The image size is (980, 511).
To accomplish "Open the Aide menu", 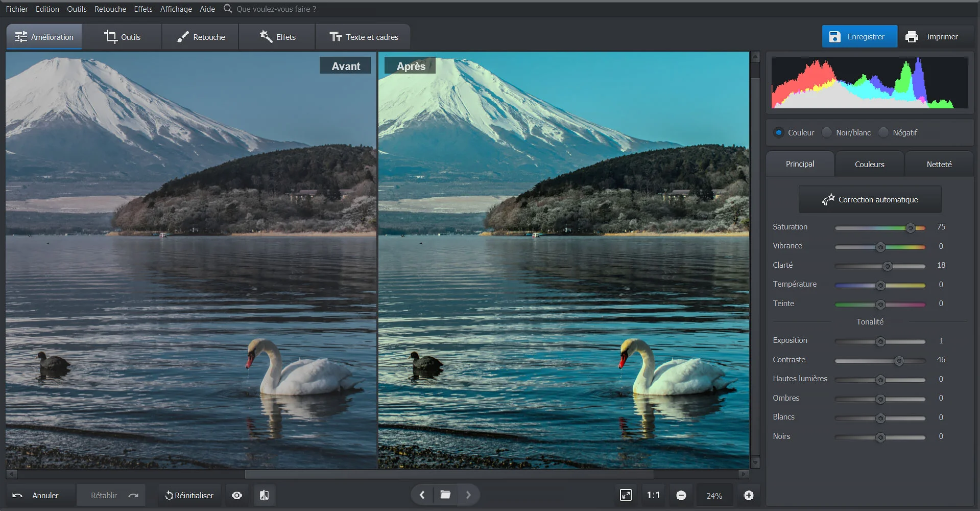I will (x=207, y=9).
